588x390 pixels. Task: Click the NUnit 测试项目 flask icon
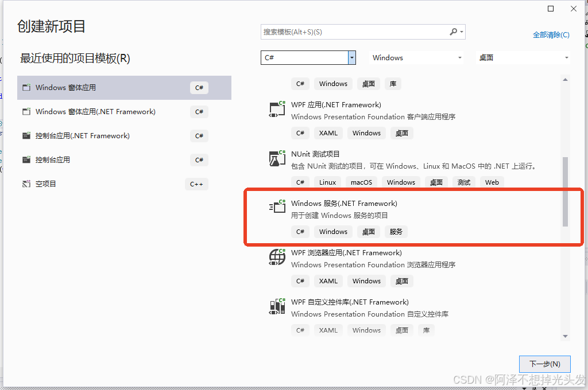pos(277,158)
